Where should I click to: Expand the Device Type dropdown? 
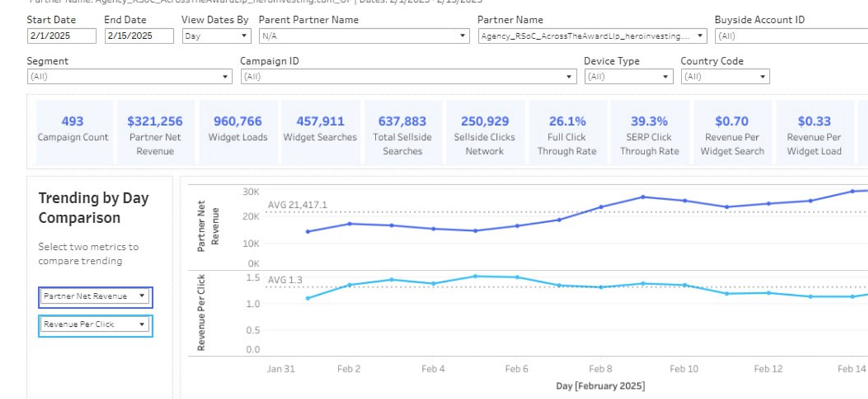pos(629,77)
